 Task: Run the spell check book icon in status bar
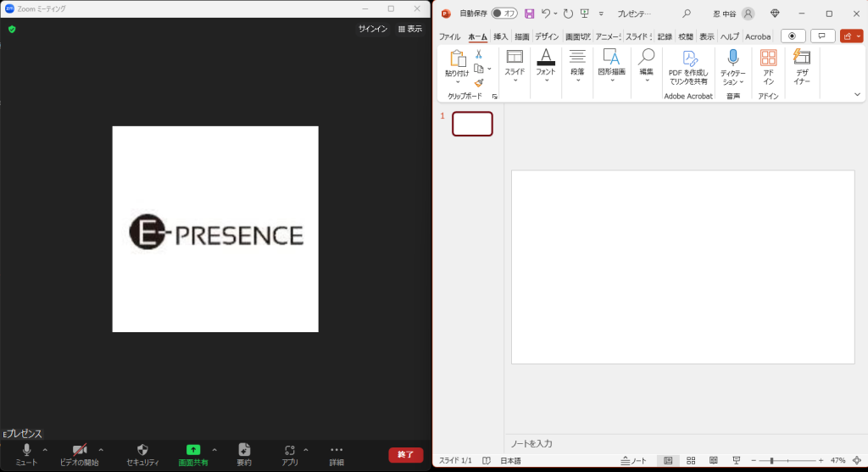coord(486,460)
